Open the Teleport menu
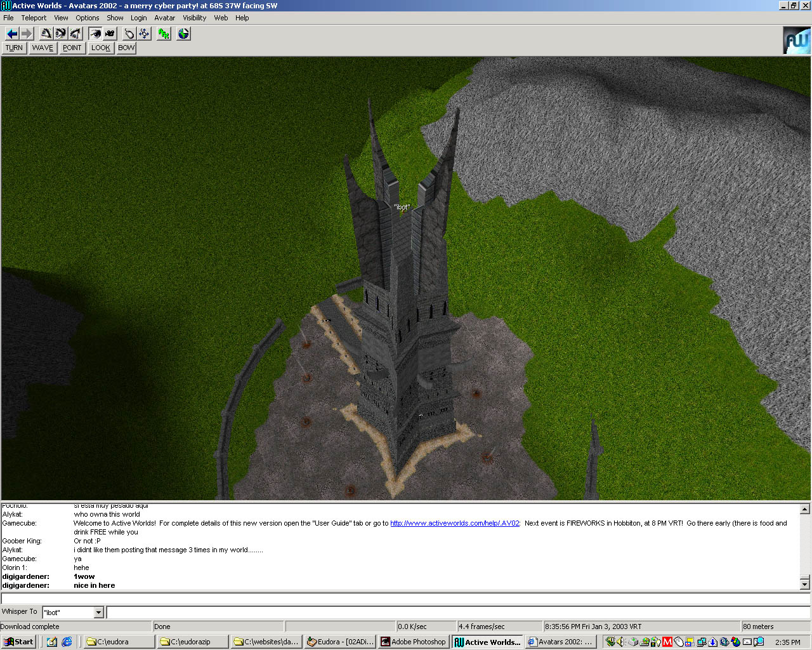Screen dimensions: 812x650 point(34,18)
